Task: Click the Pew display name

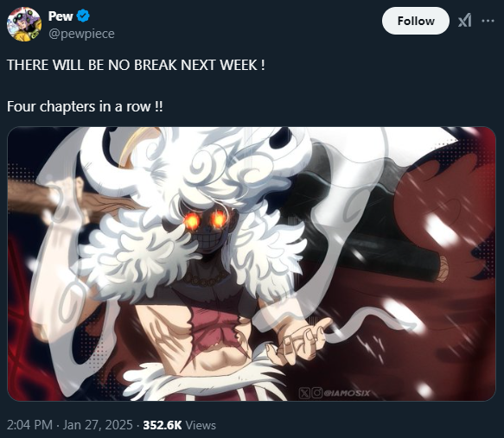Action: tap(61, 16)
